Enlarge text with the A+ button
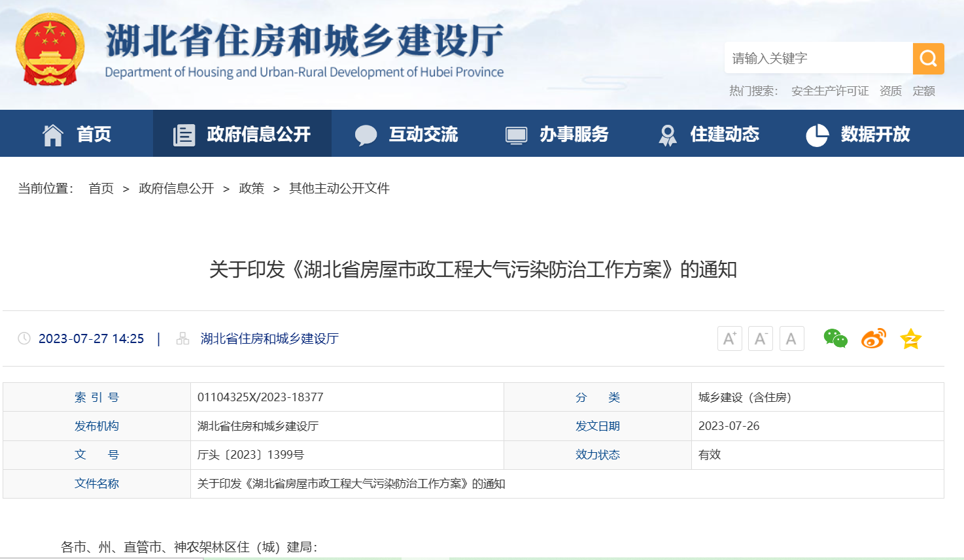This screenshot has height=560, width=964. [x=729, y=338]
